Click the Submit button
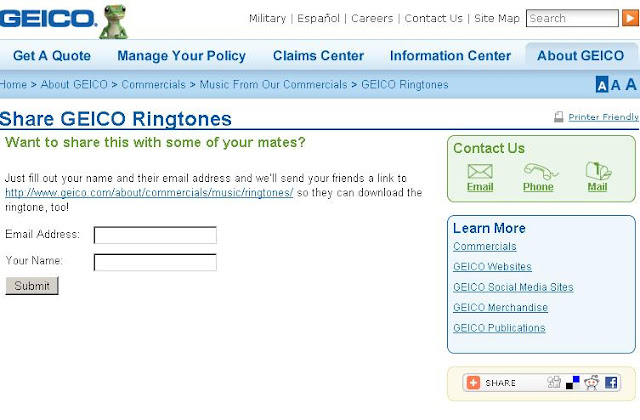 pyautogui.click(x=32, y=286)
